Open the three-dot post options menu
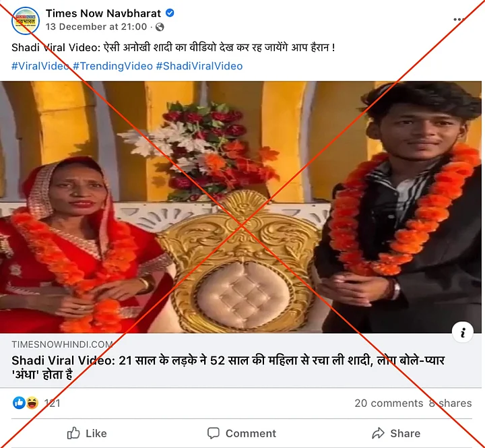This screenshot has width=485, height=448. [459, 20]
